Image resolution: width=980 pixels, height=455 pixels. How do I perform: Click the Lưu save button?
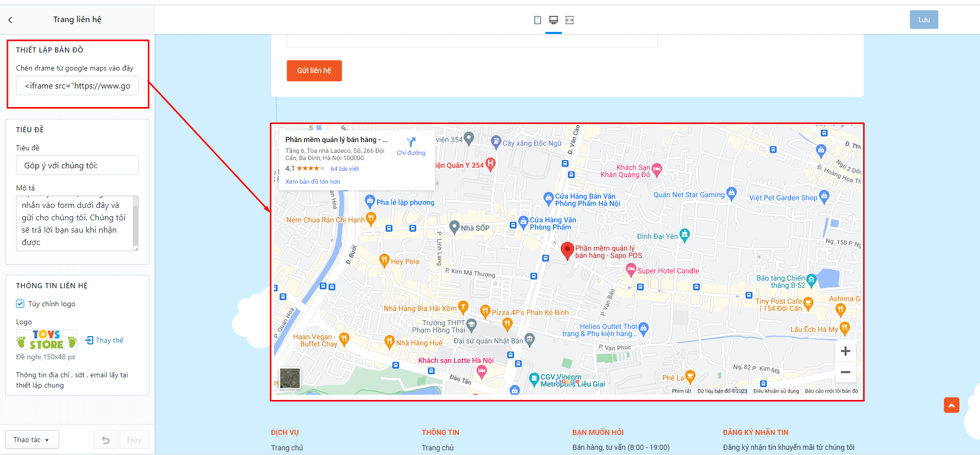point(924,20)
